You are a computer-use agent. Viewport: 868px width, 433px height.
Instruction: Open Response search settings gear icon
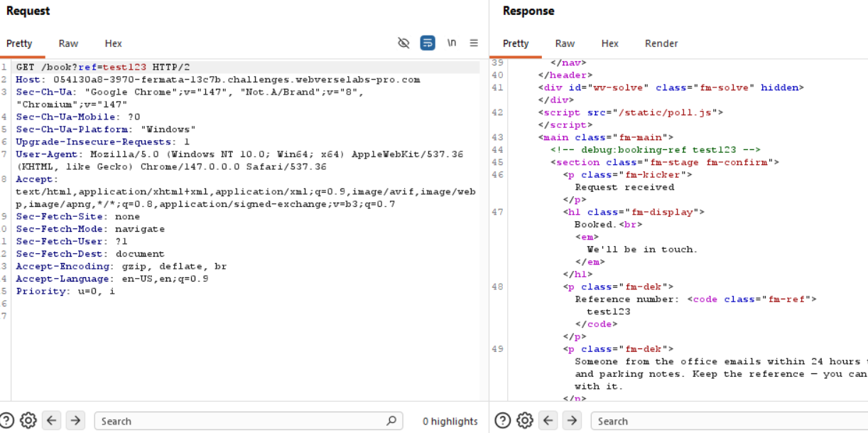[x=525, y=420]
